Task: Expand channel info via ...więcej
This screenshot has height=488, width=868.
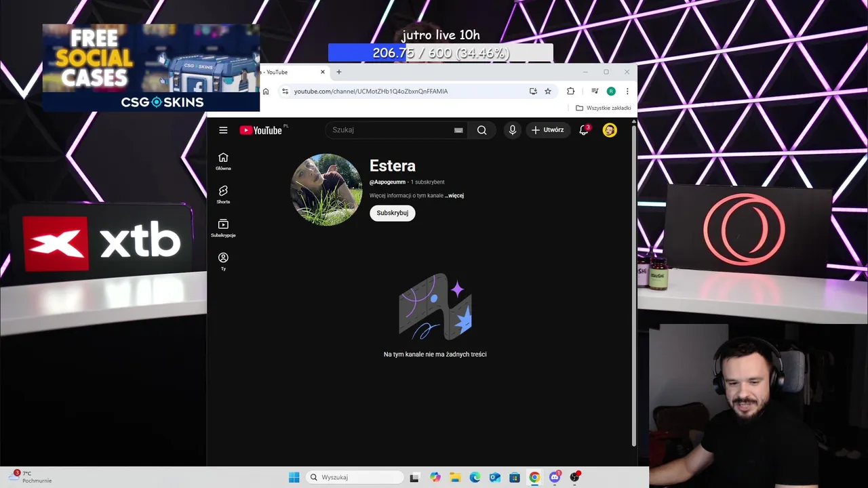Action: tap(454, 195)
